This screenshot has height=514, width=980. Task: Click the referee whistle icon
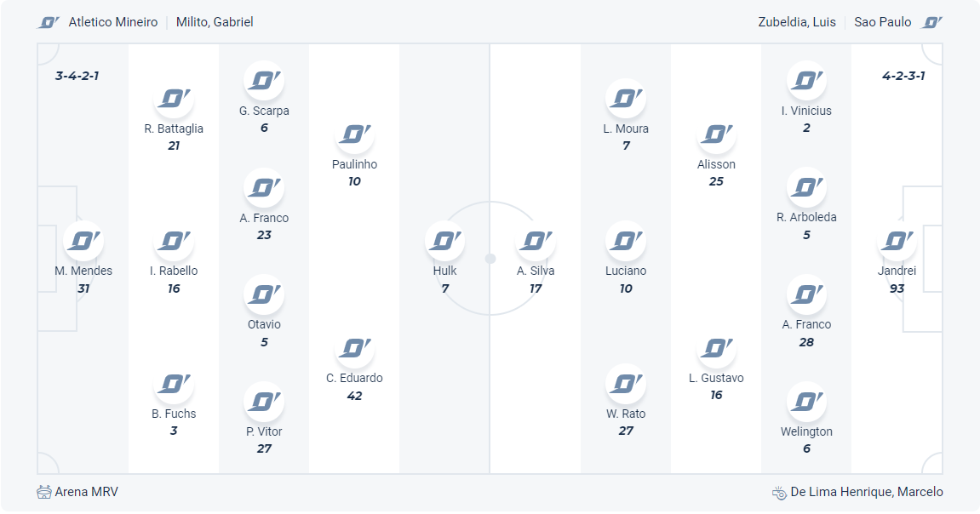pos(779,492)
